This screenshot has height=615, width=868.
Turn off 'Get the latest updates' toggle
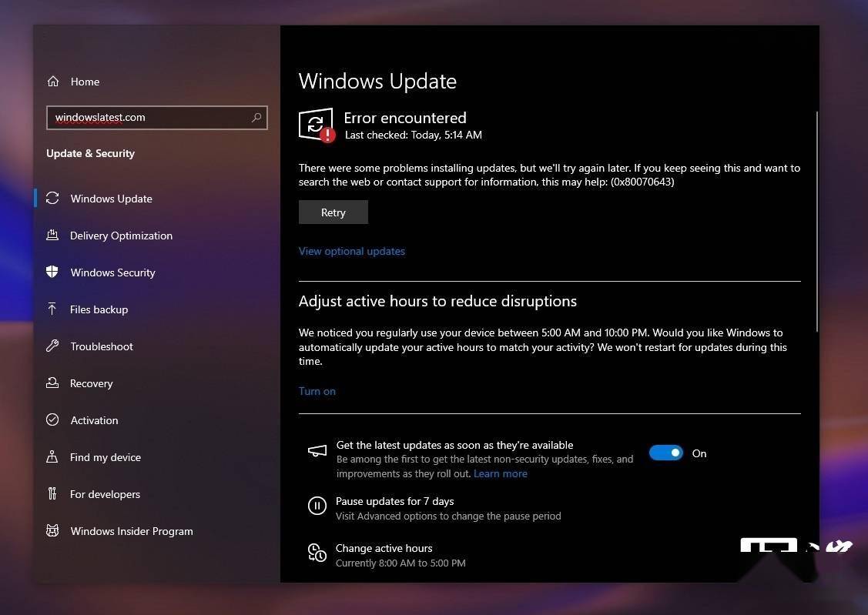666,453
